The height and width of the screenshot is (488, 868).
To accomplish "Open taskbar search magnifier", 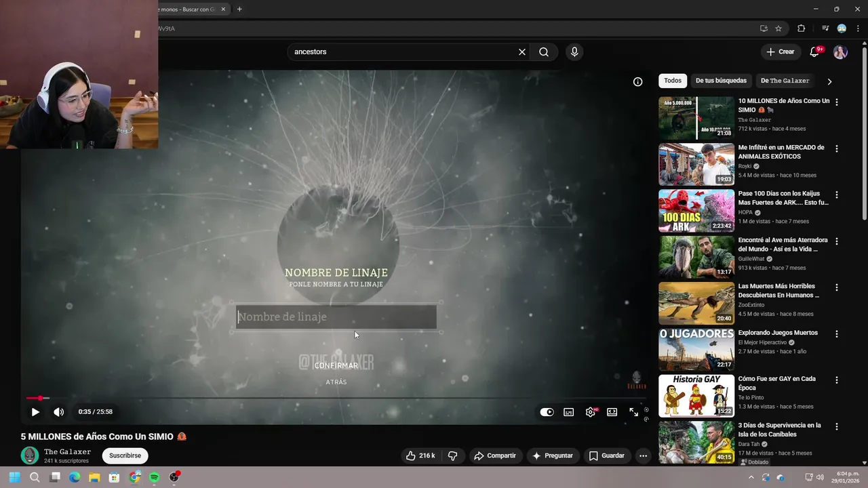I will 35,477.
